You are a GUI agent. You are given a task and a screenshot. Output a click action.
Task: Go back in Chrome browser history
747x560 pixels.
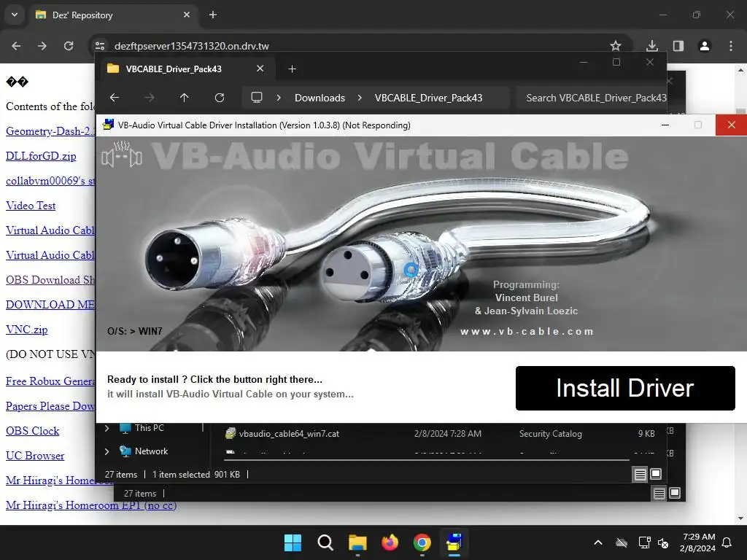pyautogui.click(x=16, y=46)
